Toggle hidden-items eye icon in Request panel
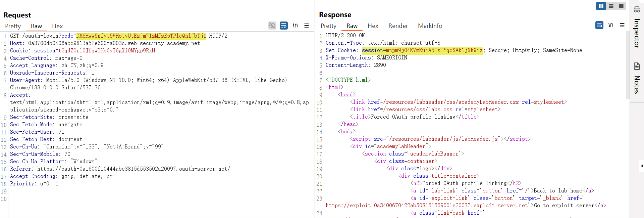The width and height of the screenshot is (644, 218). click(272, 26)
